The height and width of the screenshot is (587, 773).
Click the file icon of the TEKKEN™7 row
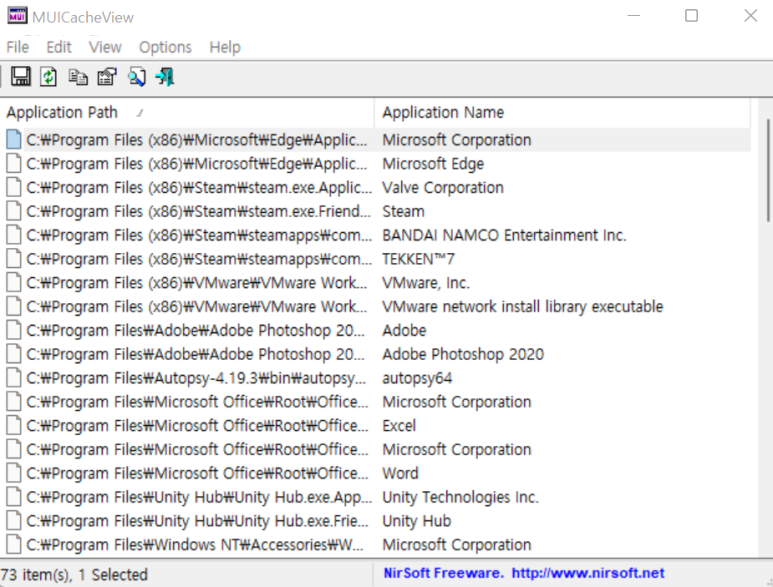tap(14, 259)
